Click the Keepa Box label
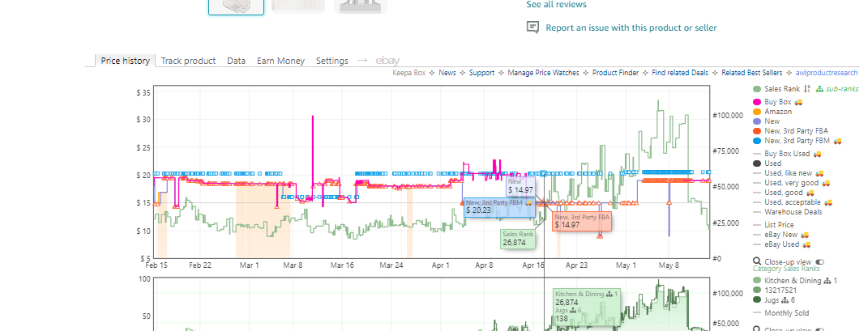The image size is (868, 331). click(409, 73)
